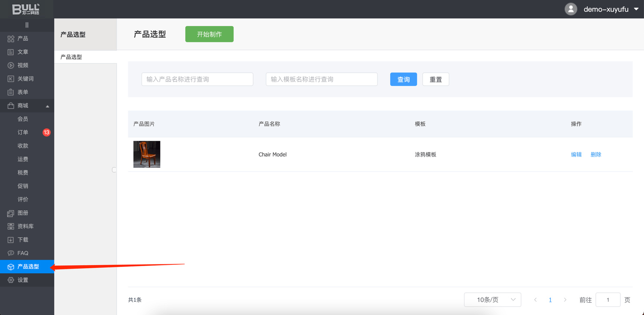
Task: Open the FAQ chat icon
Action: 11,253
